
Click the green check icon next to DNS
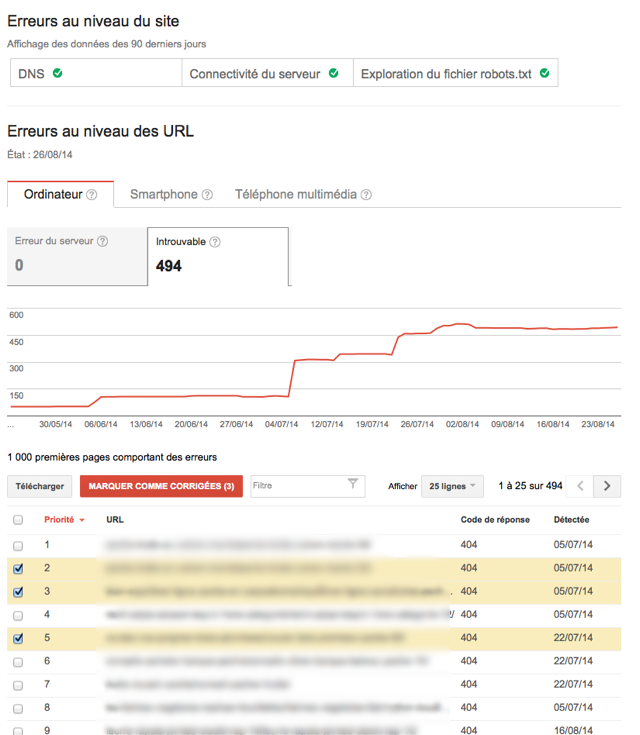(x=58, y=73)
